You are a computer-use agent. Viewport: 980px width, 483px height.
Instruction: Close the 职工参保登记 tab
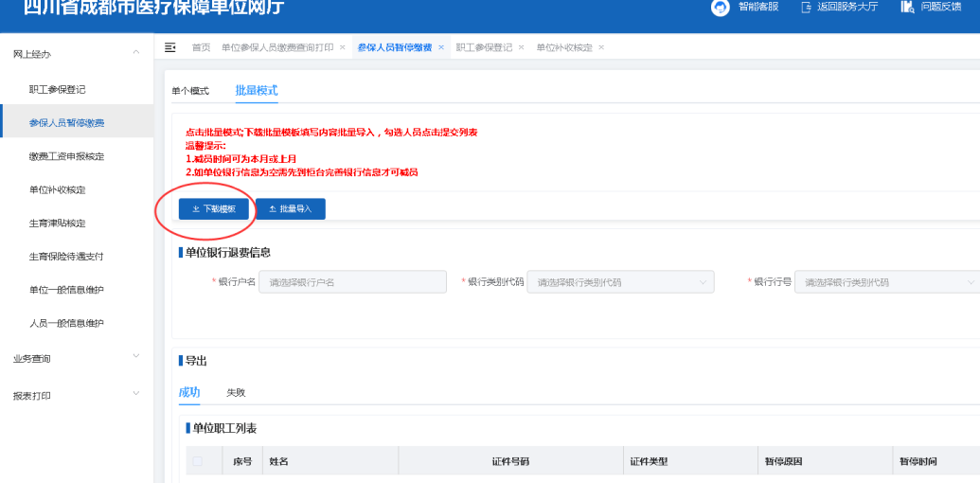(522, 47)
